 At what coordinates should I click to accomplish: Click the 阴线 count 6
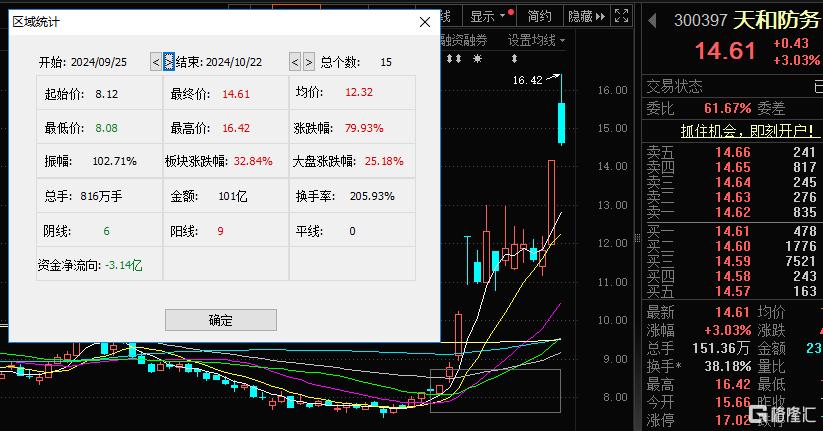pyautogui.click(x=107, y=232)
